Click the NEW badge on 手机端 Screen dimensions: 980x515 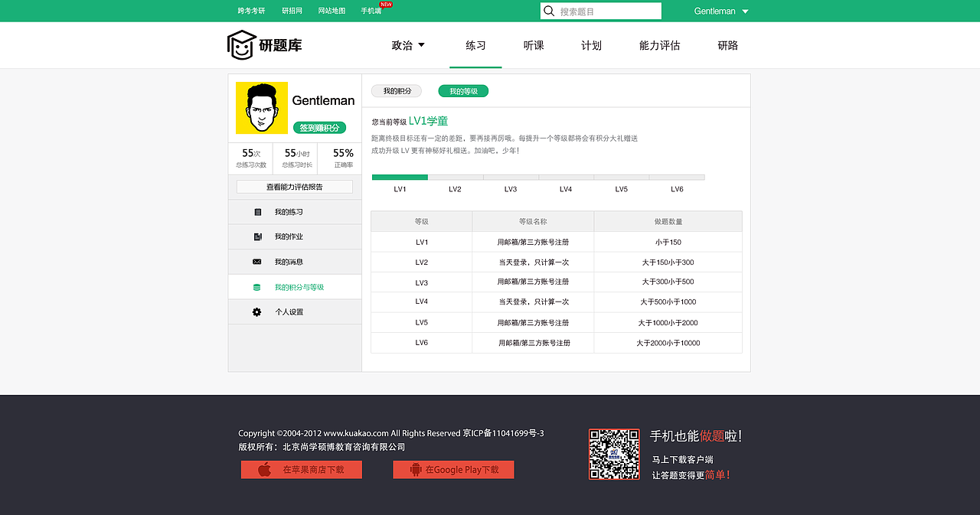[386, 5]
